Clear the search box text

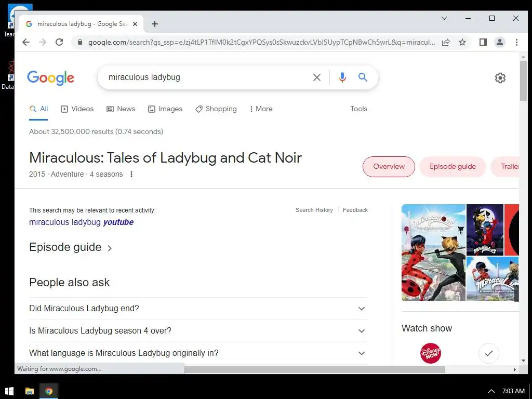point(316,77)
